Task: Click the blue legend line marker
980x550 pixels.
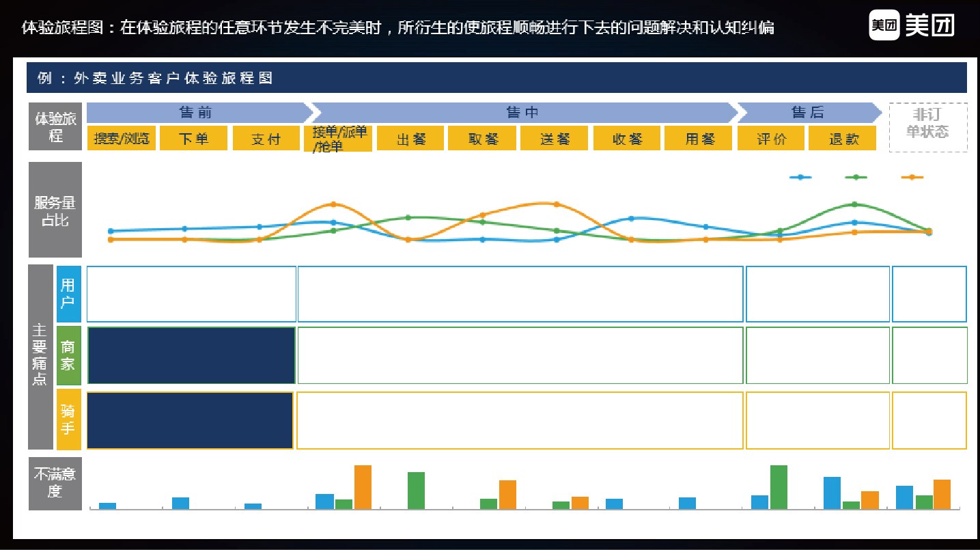Action: tap(800, 177)
